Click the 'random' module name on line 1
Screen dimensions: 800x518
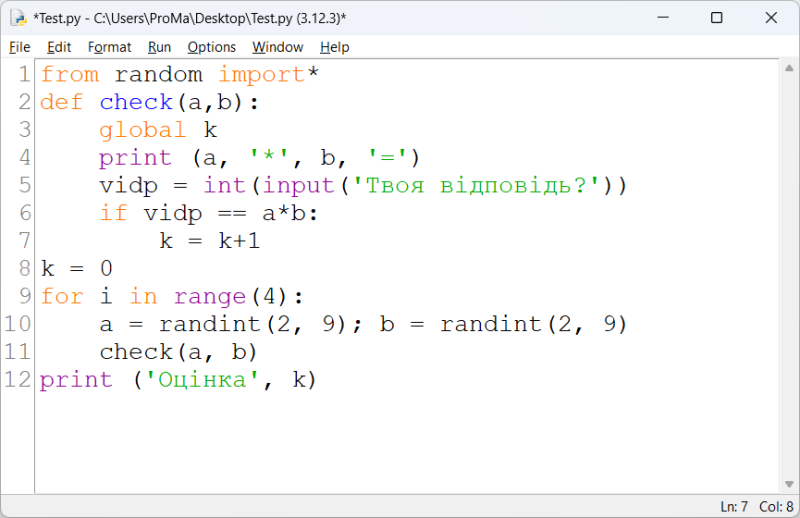point(158,75)
